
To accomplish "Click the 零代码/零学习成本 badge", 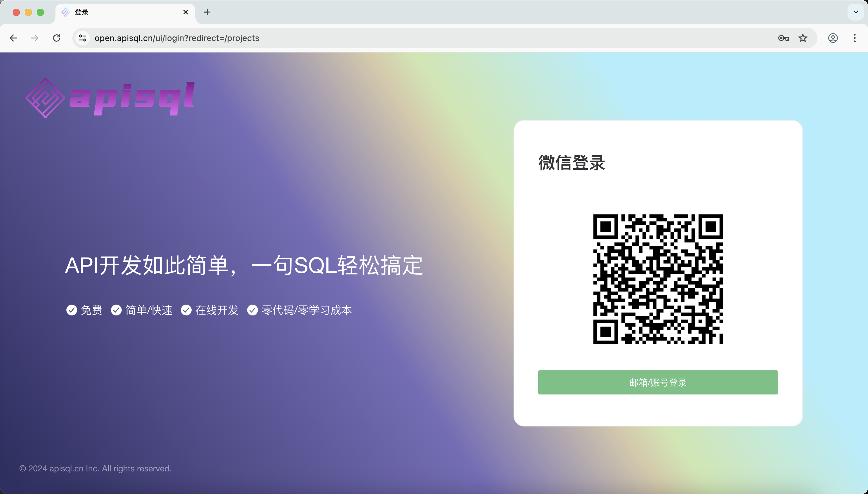I will click(253, 310).
